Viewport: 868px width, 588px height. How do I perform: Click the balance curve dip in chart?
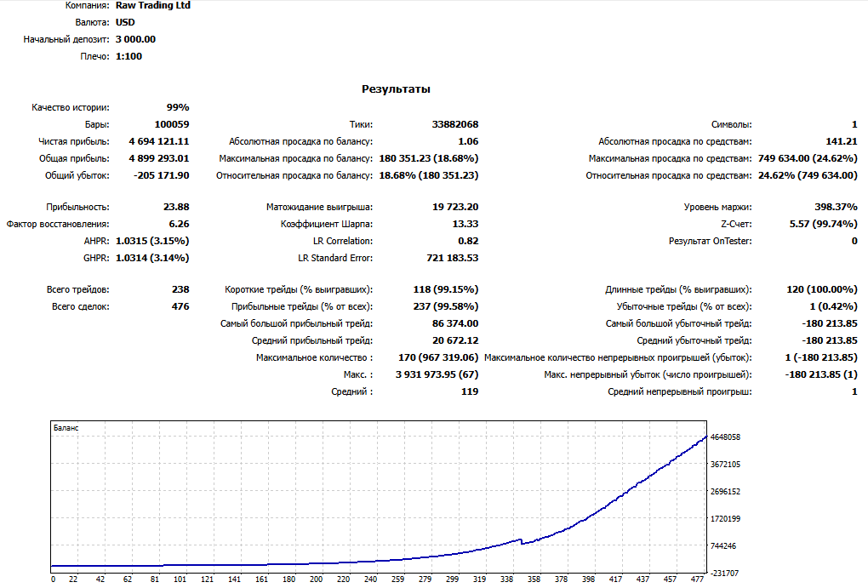click(522, 542)
